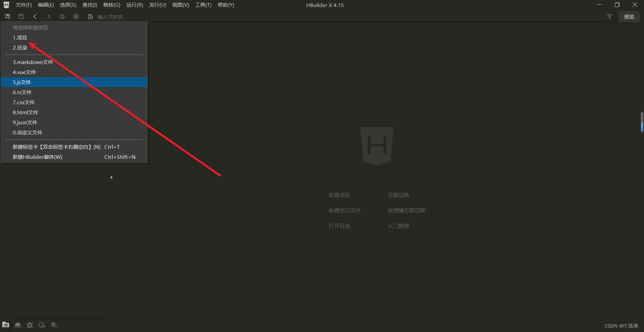Open the 选择(S) menu
644x332 pixels.
coord(68,5)
